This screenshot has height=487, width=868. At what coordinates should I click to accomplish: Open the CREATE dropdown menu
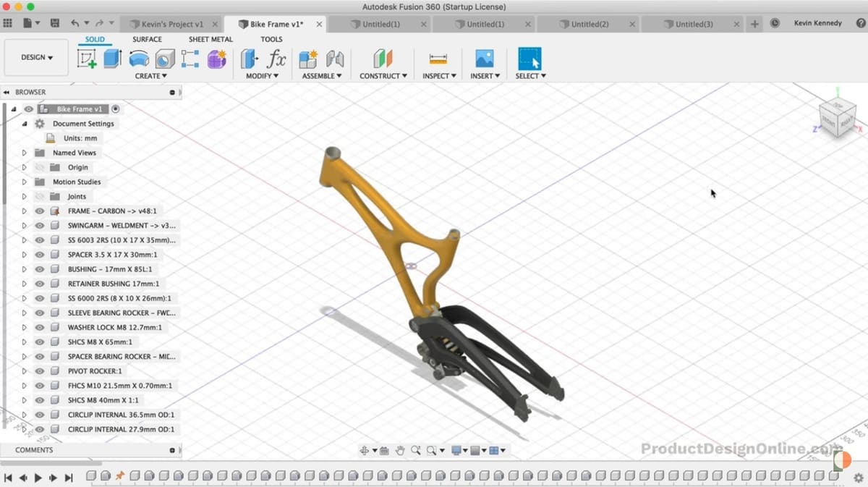point(150,76)
